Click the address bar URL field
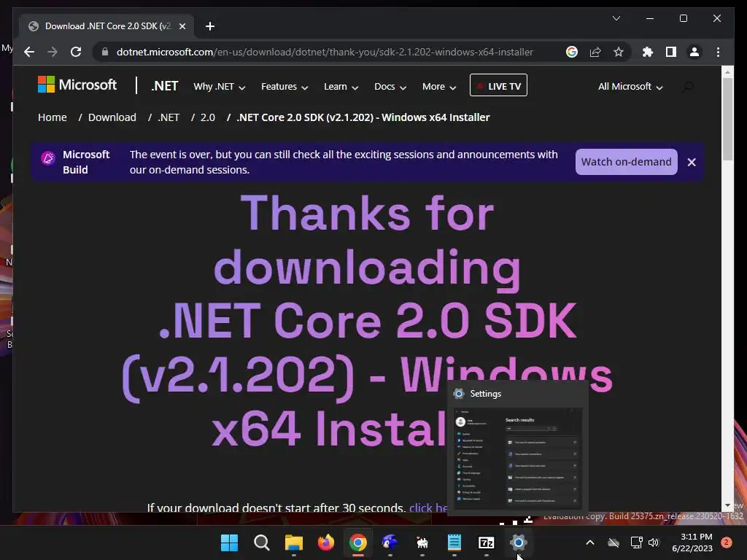The image size is (747, 560). [x=325, y=52]
